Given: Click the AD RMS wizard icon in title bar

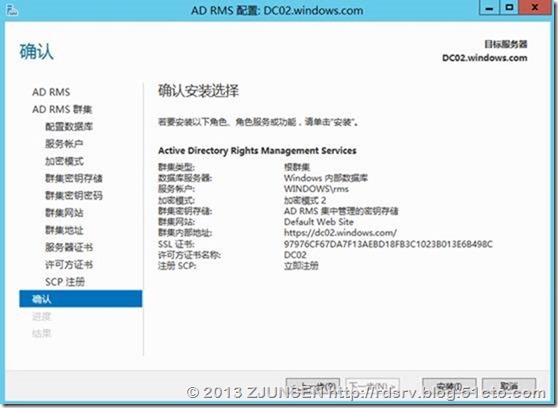Looking at the screenshot, I should point(12,10).
